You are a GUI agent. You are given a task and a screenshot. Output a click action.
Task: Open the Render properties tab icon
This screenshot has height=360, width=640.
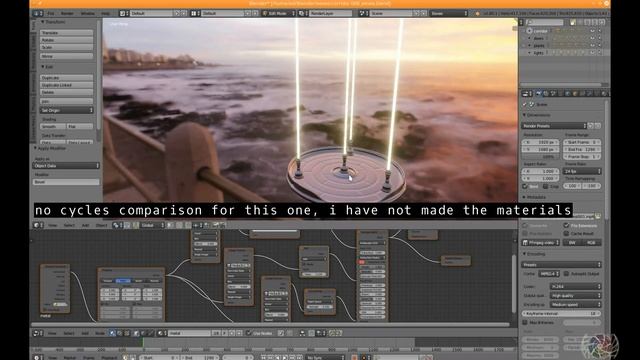coord(539,94)
